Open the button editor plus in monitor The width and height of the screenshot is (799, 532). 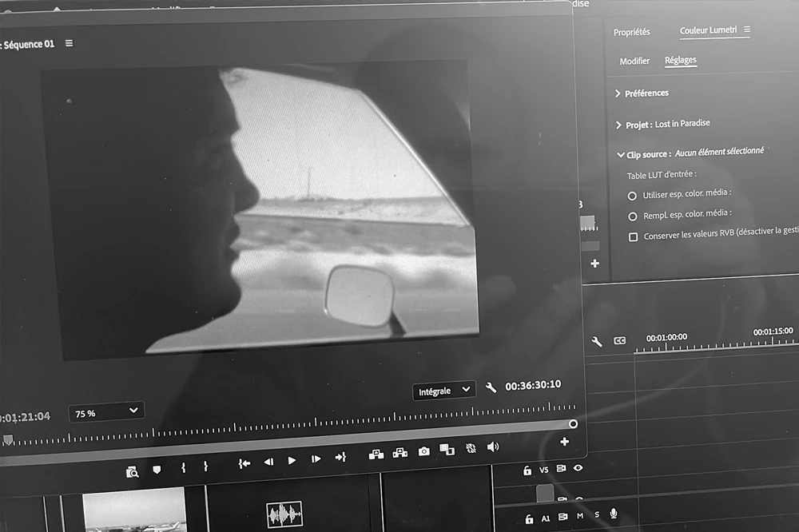point(565,442)
